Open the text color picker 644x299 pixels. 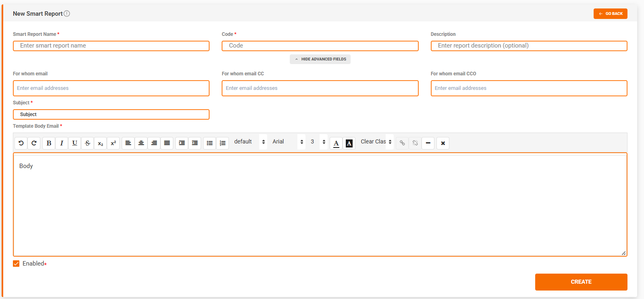[336, 143]
